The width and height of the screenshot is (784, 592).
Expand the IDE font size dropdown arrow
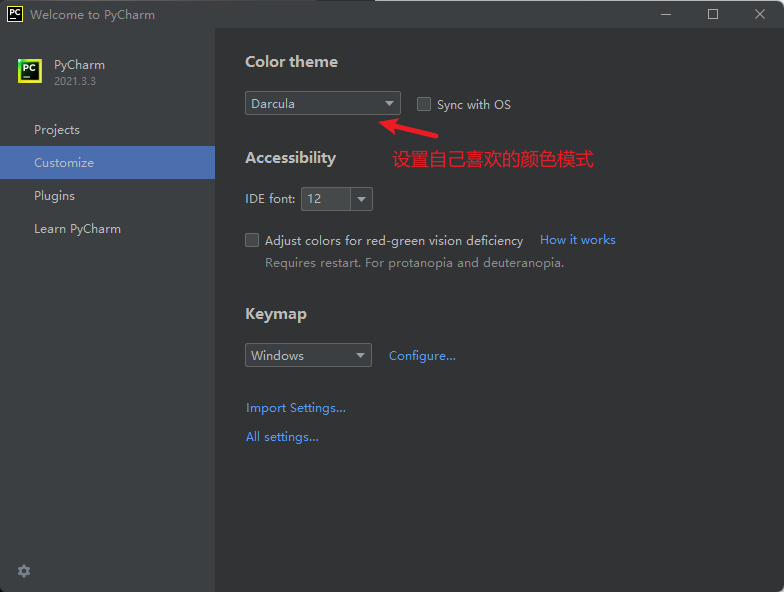pyautogui.click(x=362, y=199)
